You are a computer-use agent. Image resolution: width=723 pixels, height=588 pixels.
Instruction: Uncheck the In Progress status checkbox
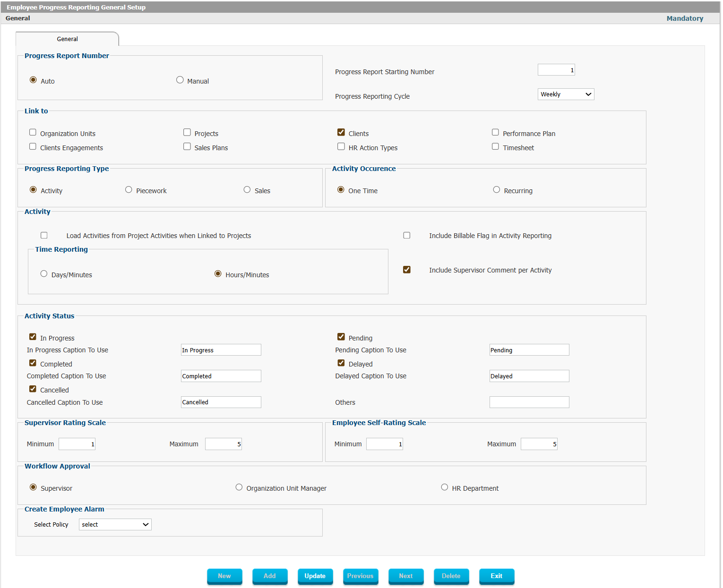33,337
